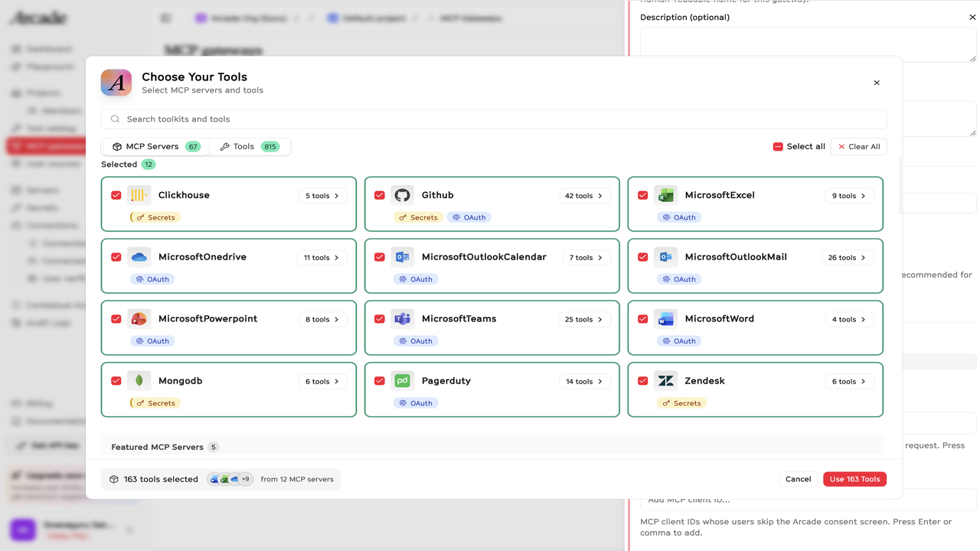Open MicrosoftOutlookMail's 26 tools list
Screen dimensions: 980x551
tap(848, 258)
